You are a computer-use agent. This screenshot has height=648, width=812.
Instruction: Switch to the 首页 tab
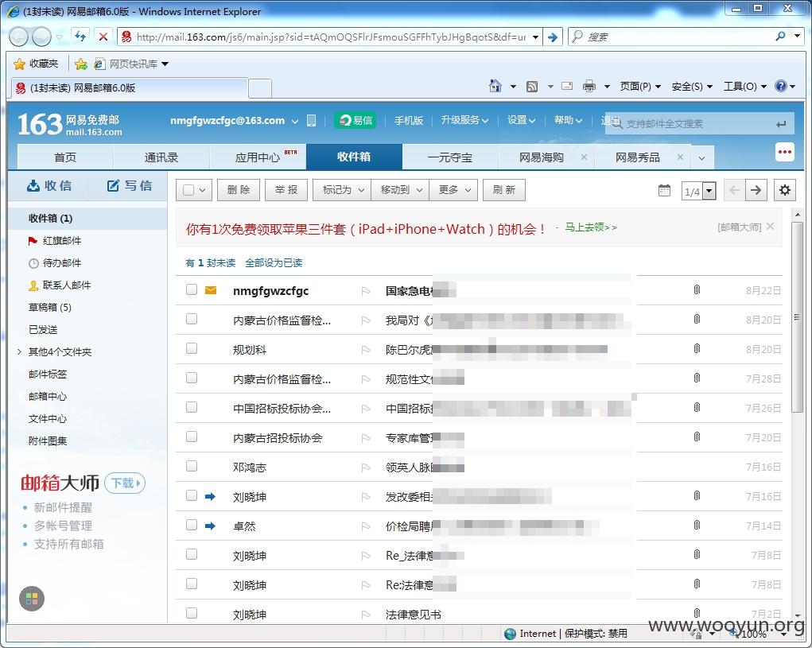click(65, 157)
